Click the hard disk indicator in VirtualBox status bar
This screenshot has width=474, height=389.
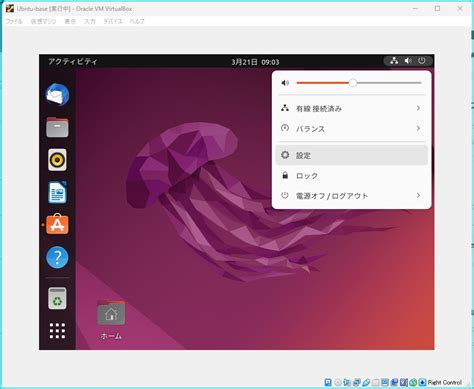coord(328,382)
